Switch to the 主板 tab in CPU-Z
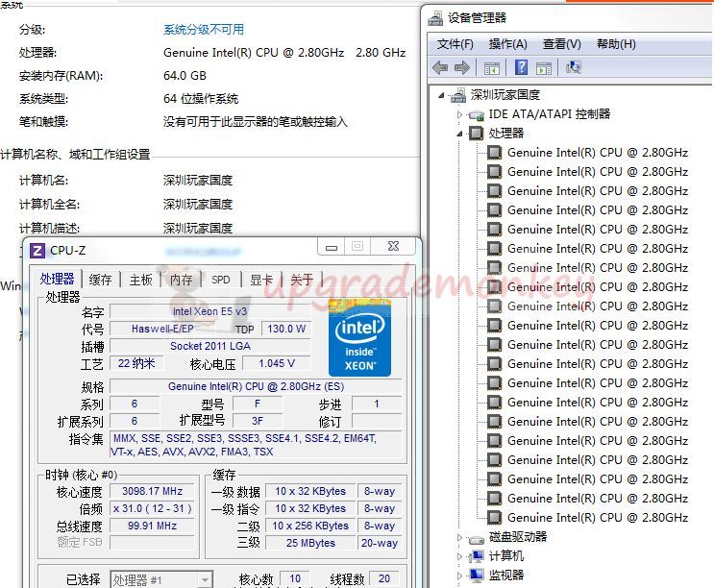Screen dimensions: 714x588 pyautogui.click(x=140, y=280)
